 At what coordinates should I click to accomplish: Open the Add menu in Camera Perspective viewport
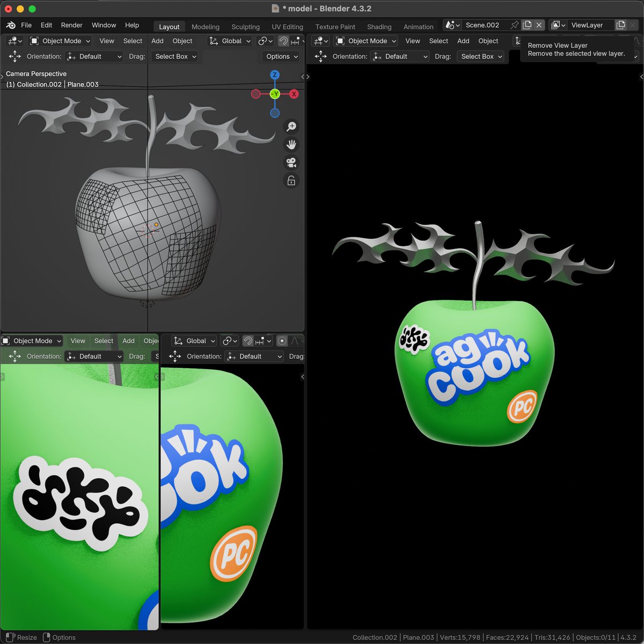pos(157,41)
